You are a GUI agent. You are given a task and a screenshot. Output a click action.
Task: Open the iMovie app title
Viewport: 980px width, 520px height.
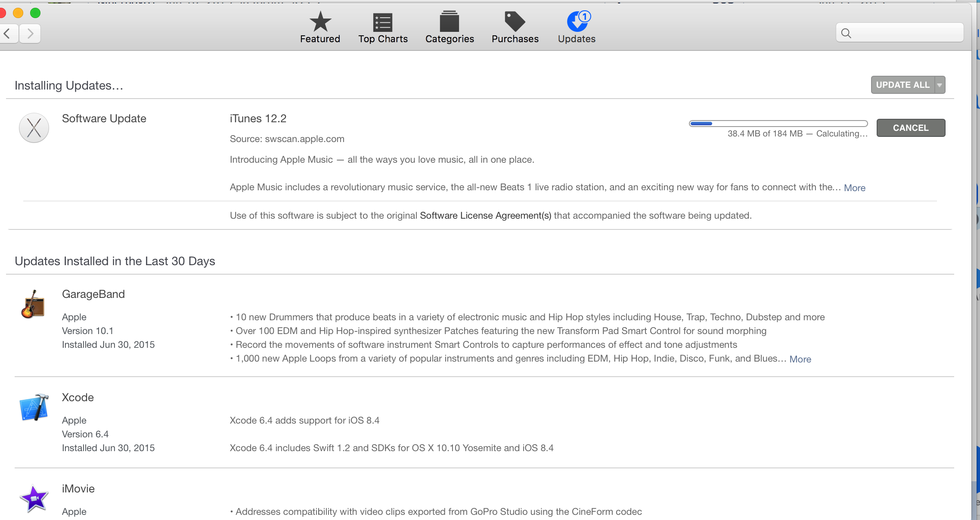click(78, 489)
